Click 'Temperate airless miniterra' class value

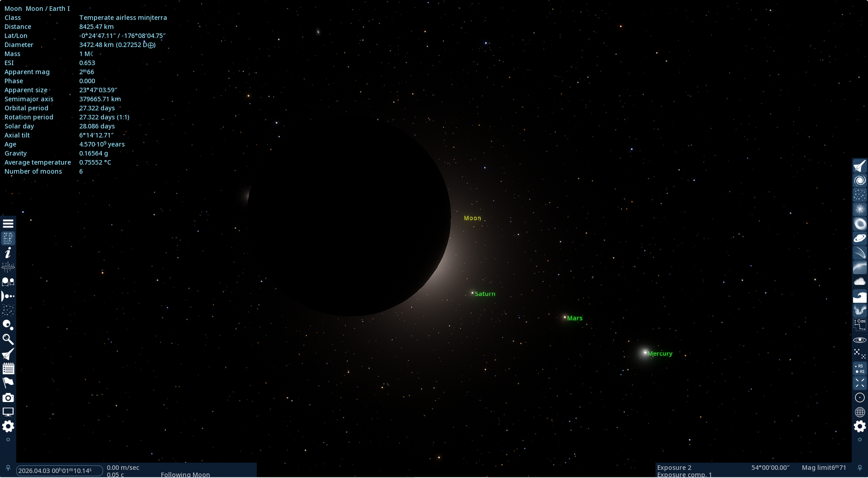tap(123, 18)
